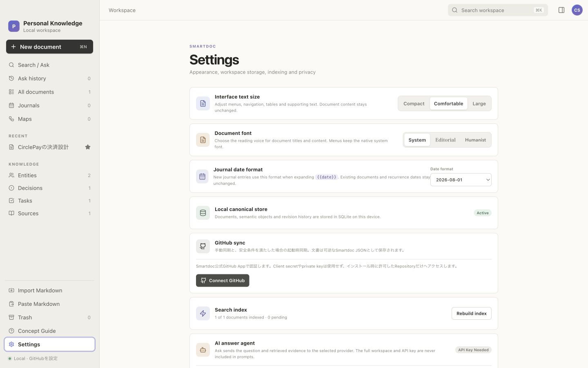Click the Import Markdown icon

[x=11, y=290]
